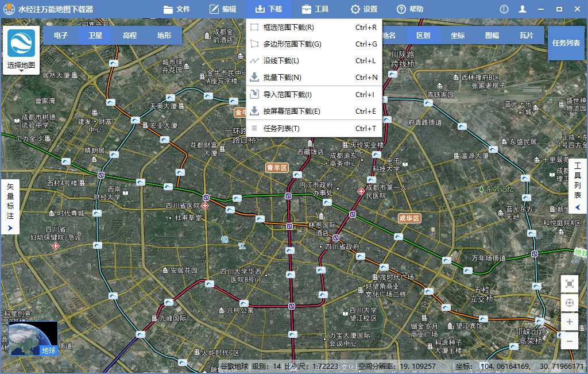The image size is (588, 374).
Task: Click the 东郊记忆 park marker
Action: click(x=482, y=189)
